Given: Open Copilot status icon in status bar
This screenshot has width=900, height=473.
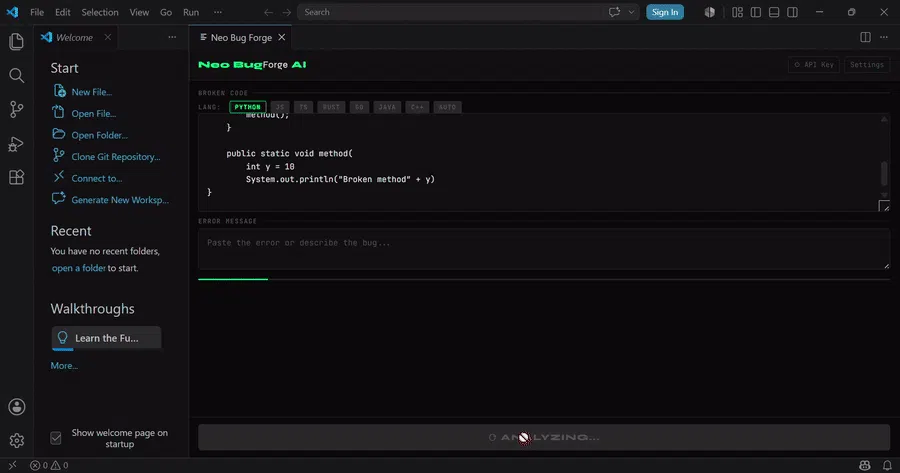Looking at the screenshot, I should click(x=865, y=466).
